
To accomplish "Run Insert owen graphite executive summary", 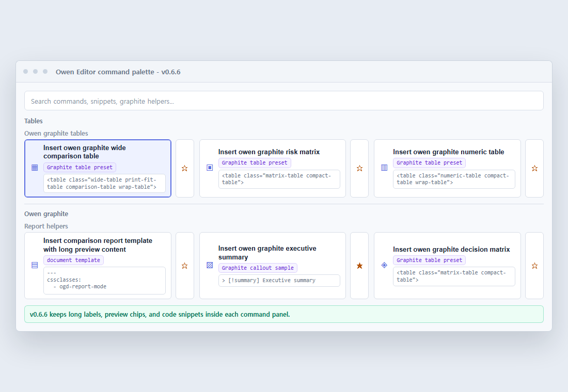I will [x=273, y=266].
